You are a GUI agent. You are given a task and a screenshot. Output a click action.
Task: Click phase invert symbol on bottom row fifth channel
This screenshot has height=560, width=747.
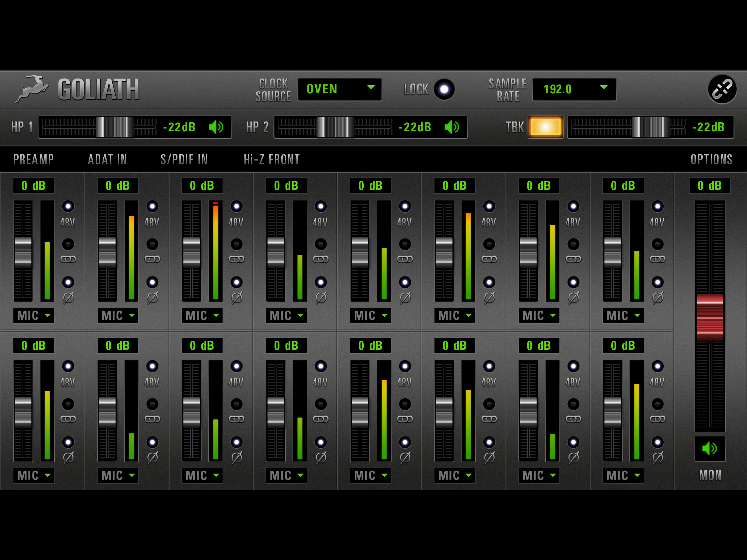point(405,457)
